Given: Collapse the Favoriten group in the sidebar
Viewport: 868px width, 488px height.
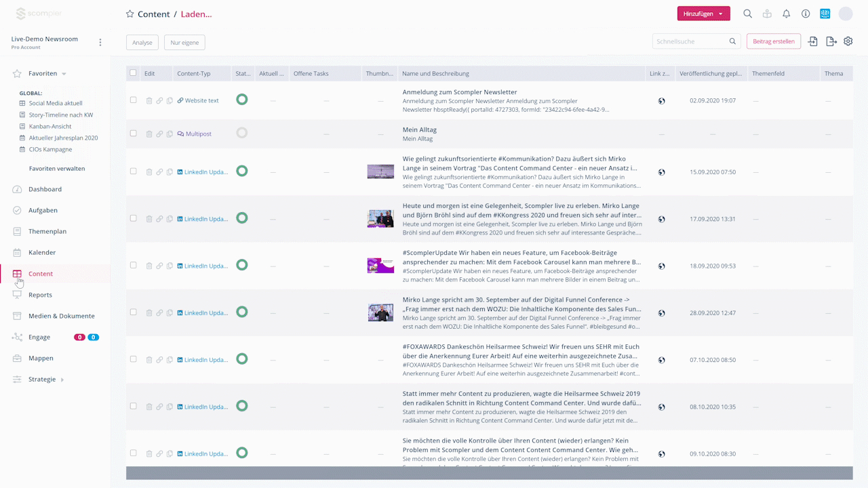Looking at the screenshot, I should pos(65,73).
